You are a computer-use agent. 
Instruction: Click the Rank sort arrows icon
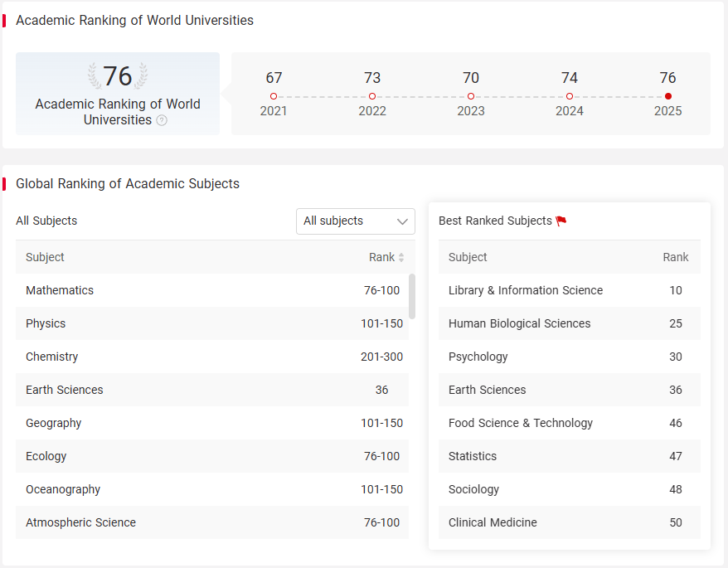point(401,257)
